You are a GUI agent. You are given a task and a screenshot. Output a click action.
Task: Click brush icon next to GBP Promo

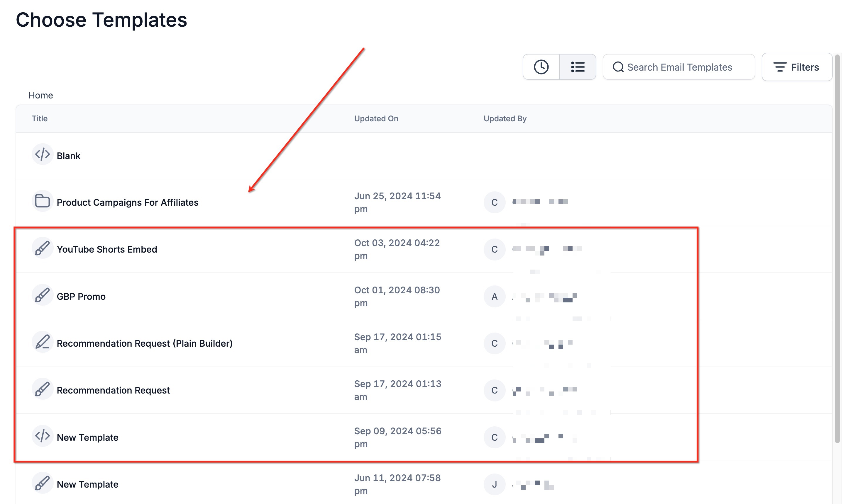pos(43,295)
